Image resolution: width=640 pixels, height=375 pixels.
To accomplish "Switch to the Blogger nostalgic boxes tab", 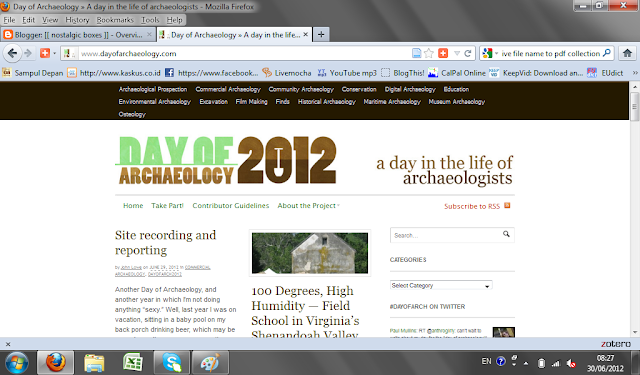I will [x=78, y=35].
